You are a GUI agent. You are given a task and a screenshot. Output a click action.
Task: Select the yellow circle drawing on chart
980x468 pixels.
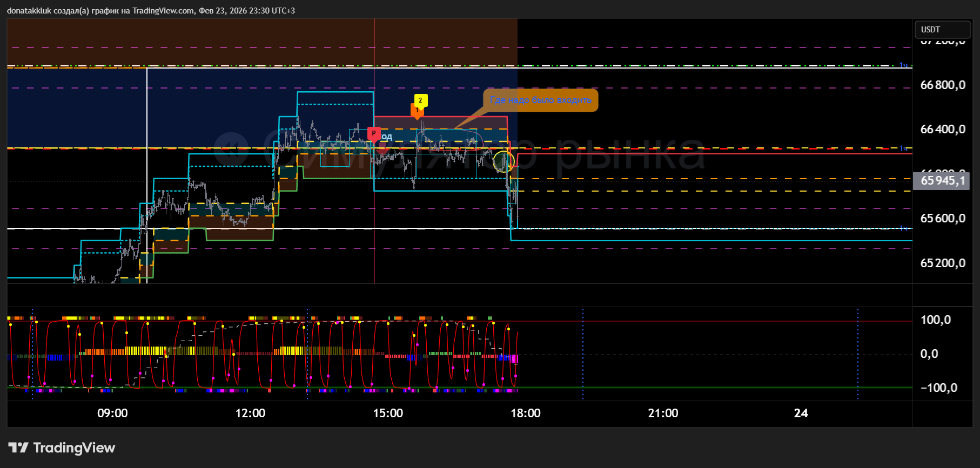click(503, 161)
